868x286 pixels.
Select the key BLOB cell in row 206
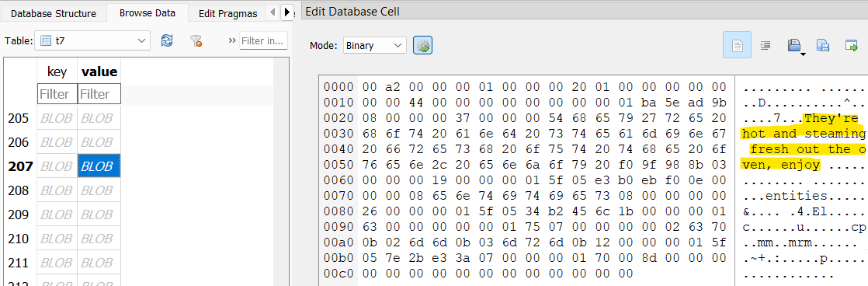57,142
